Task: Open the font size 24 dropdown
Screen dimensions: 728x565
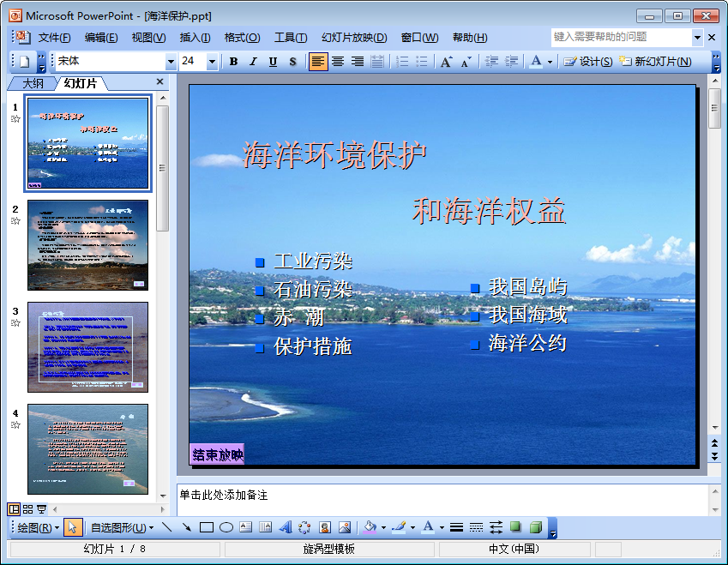Action: [x=212, y=61]
